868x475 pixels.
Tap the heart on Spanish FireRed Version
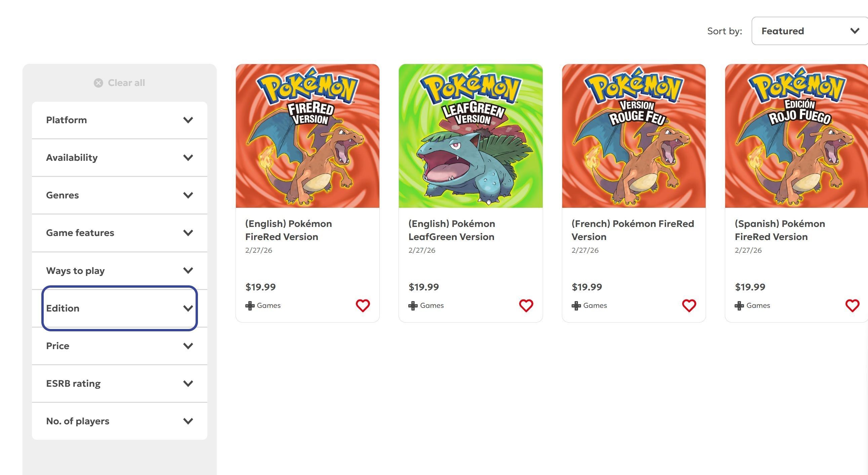point(852,306)
